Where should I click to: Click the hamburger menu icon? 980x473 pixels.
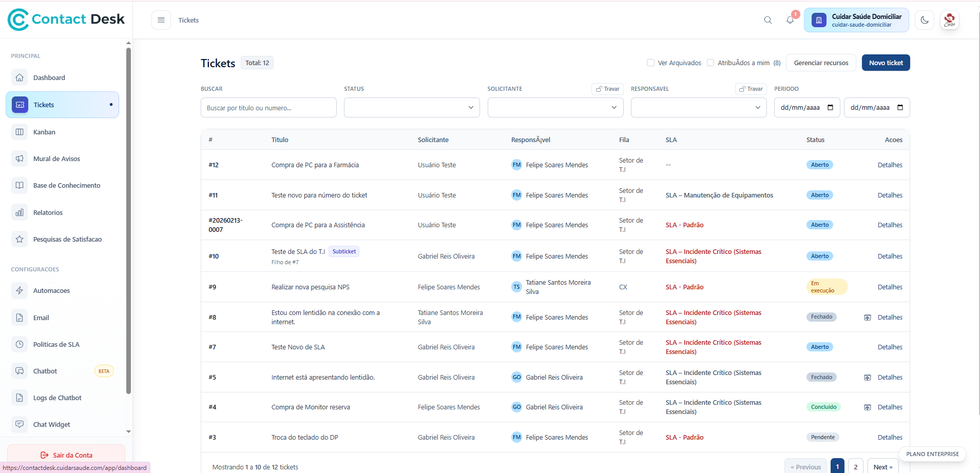pyautogui.click(x=161, y=20)
